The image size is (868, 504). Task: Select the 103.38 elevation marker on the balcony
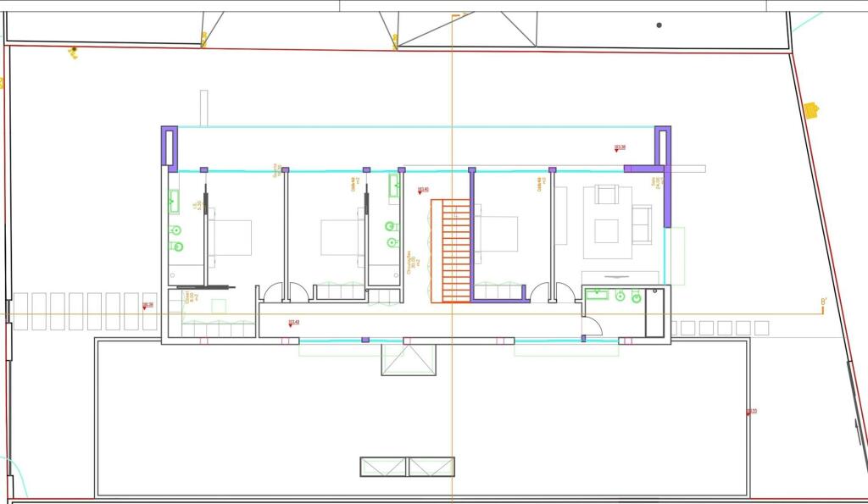620,148
